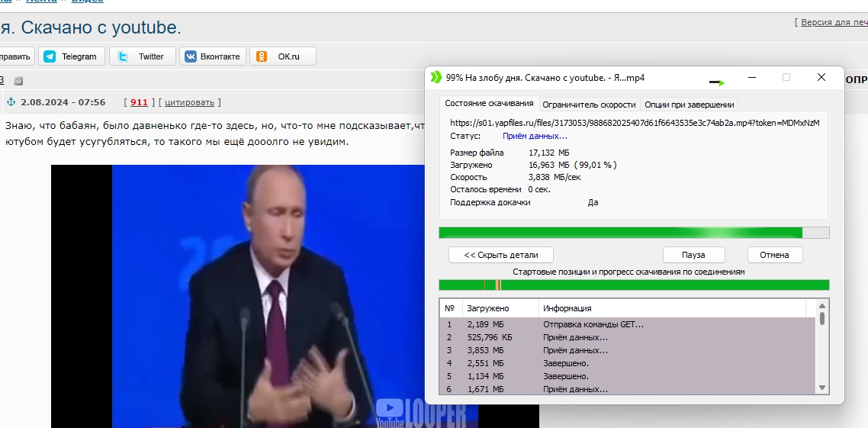Share the post via Вконтакте button
The width and height of the screenshot is (868, 428).
213,56
